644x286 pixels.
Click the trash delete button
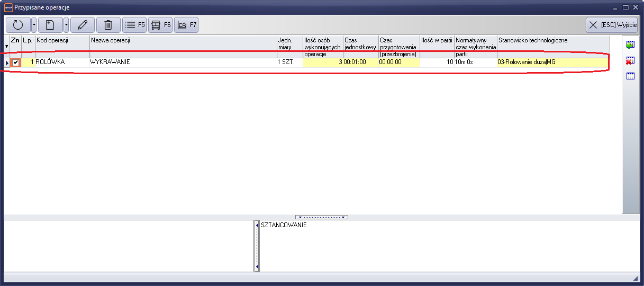[x=108, y=25]
